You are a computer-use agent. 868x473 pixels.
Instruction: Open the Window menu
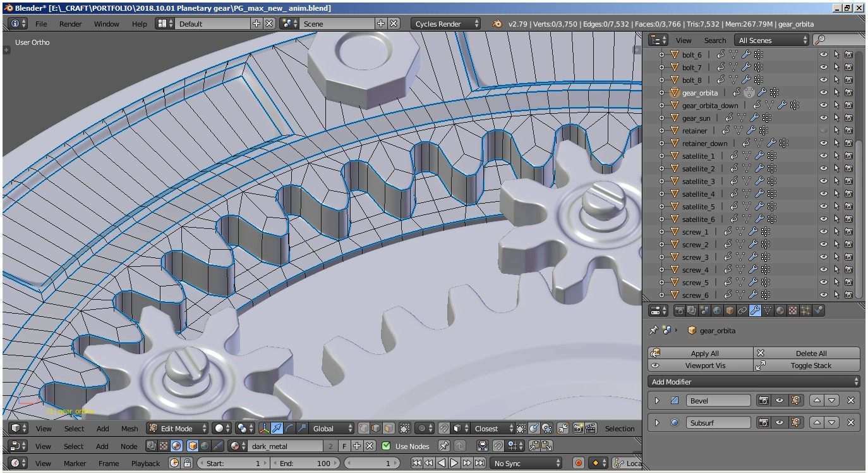pos(106,23)
